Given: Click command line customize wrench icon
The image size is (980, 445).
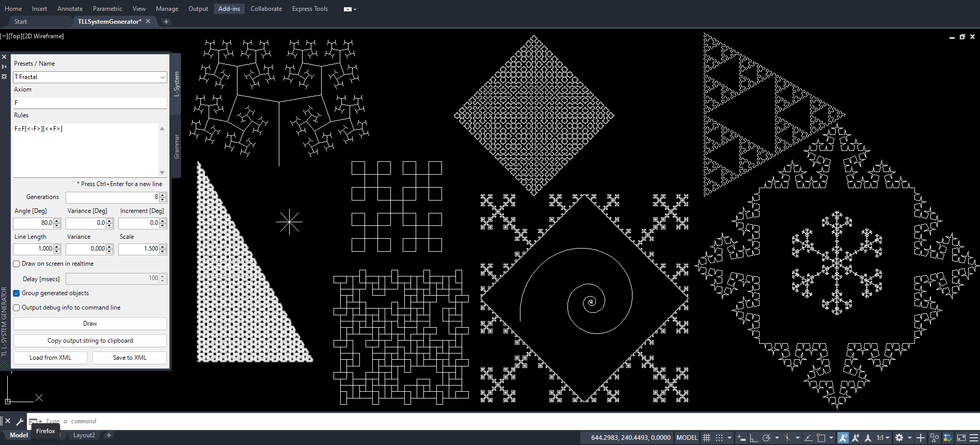Looking at the screenshot, I should point(20,421).
